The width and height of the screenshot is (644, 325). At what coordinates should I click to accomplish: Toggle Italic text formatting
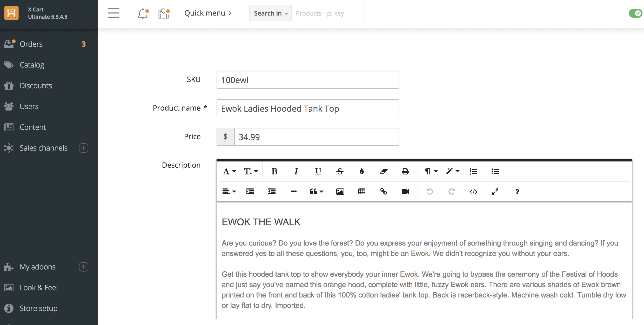pos(296,171)
